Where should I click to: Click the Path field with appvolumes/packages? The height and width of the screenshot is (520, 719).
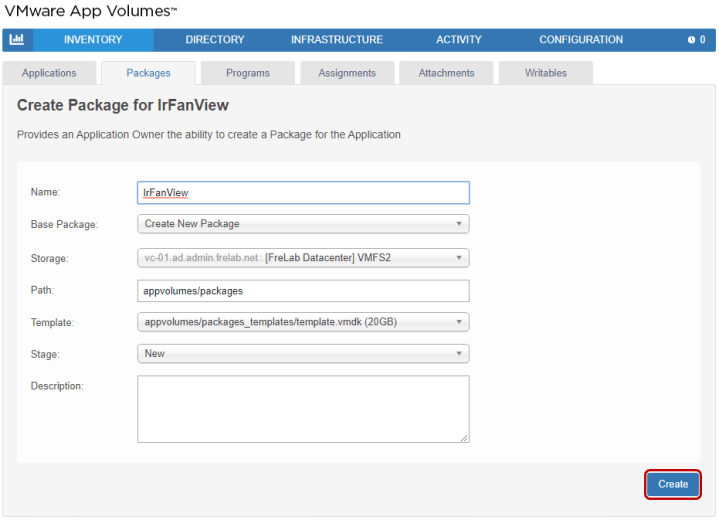pyautogui.click(x=303, y=290)
